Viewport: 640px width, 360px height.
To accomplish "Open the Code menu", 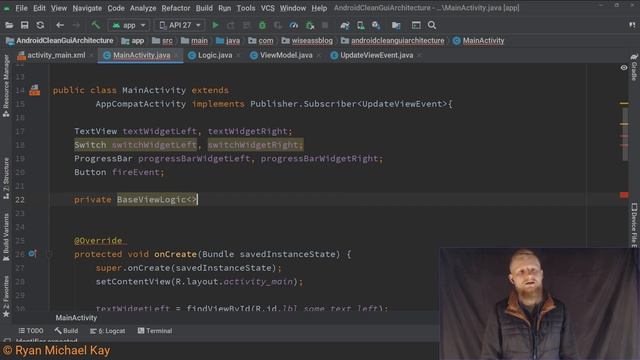I will pos(116,8).
